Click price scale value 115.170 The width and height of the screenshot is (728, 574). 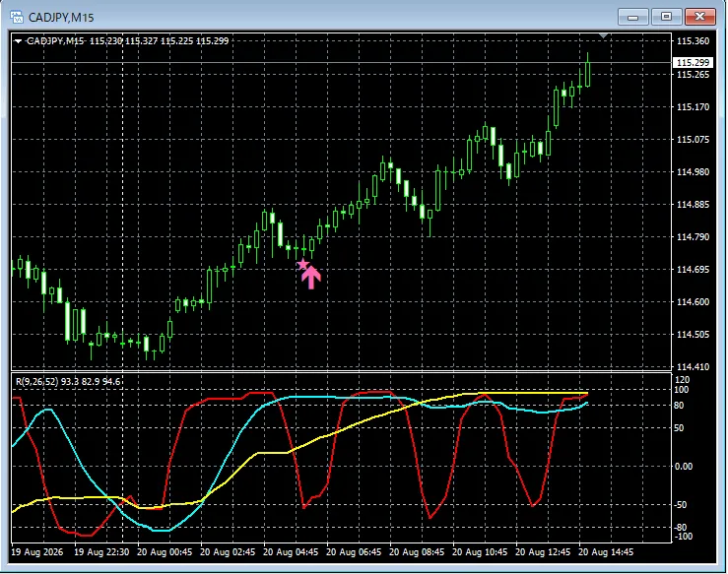click(694, 107)
